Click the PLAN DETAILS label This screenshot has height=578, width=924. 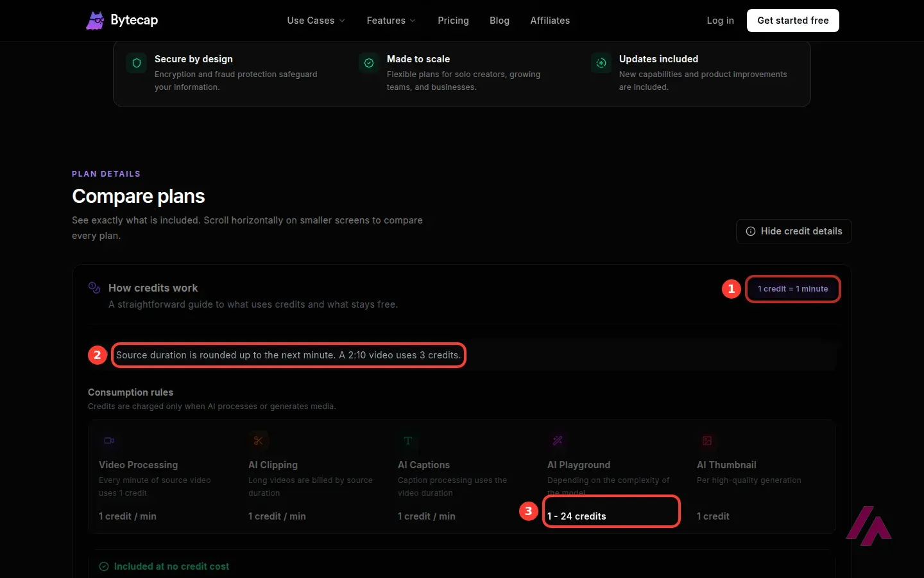pos(107,174)
